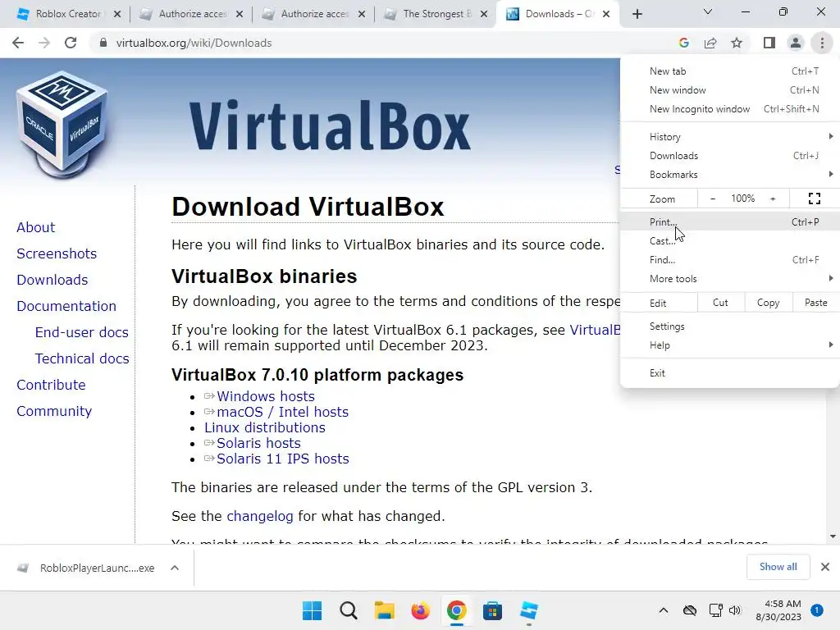Image resolution: width=840 pixels, height=630 pixels.
Task: Open Roblox Studio taskbar icon
Action: pyautogui.click(x=529, y=610)
